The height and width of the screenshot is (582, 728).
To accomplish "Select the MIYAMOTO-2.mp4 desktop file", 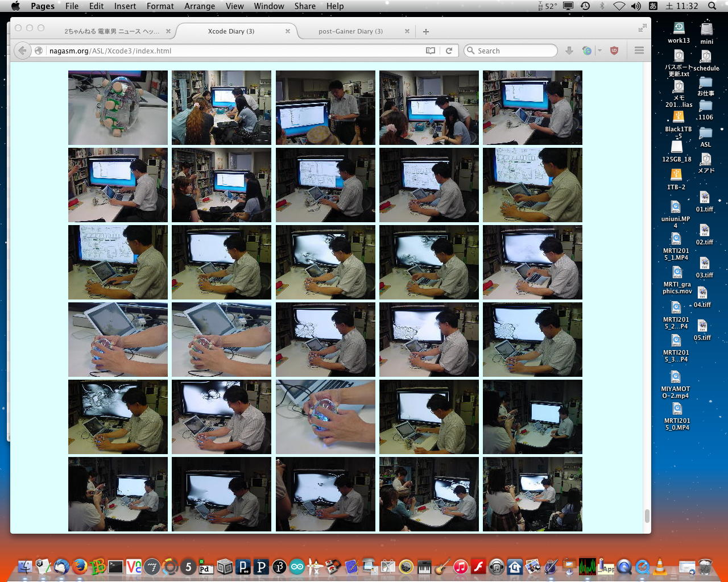I will (675, 385).
